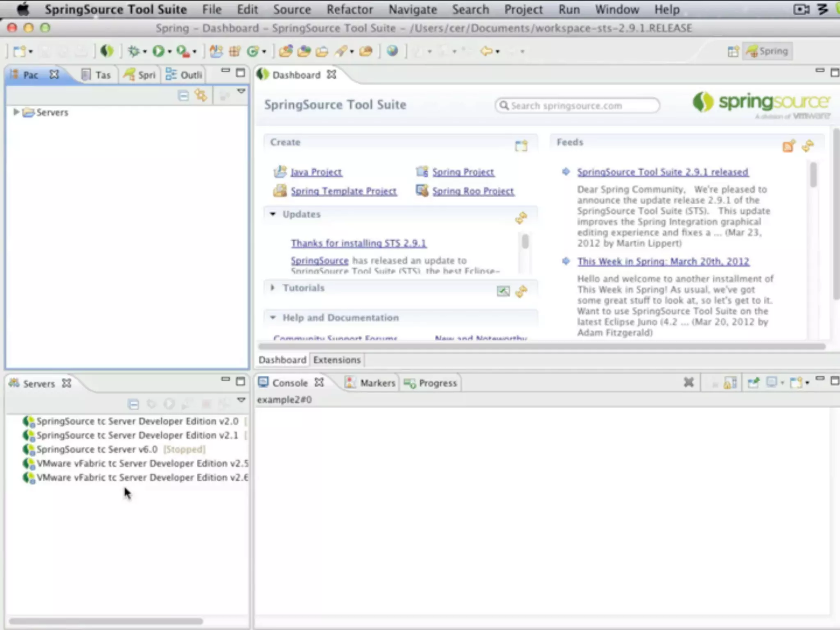The image size is (840, 630).
Task: Click the web browser globe icon
Action: [x=392, y=51]
